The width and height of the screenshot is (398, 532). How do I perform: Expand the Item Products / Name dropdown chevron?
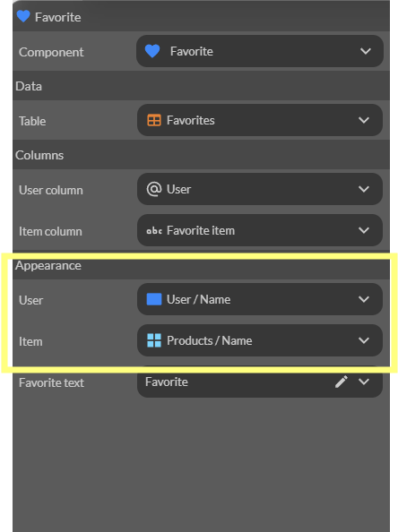tap(364, 340)
